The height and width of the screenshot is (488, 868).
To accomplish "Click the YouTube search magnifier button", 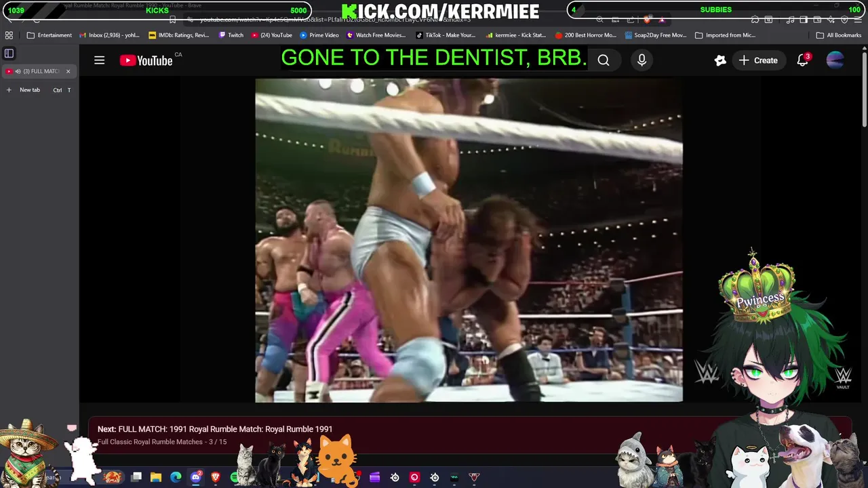I will click(x=604, y=60).
